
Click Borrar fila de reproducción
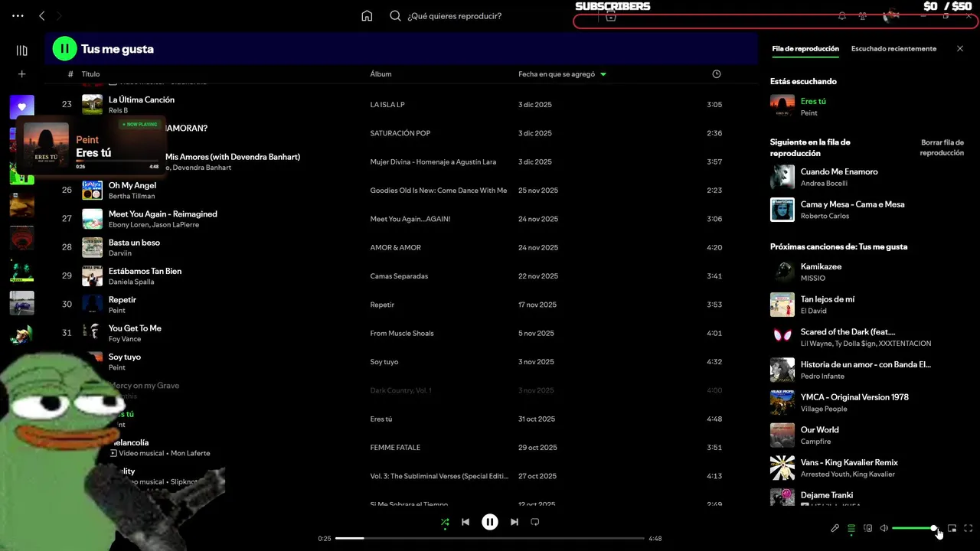(x=942, y=148)
